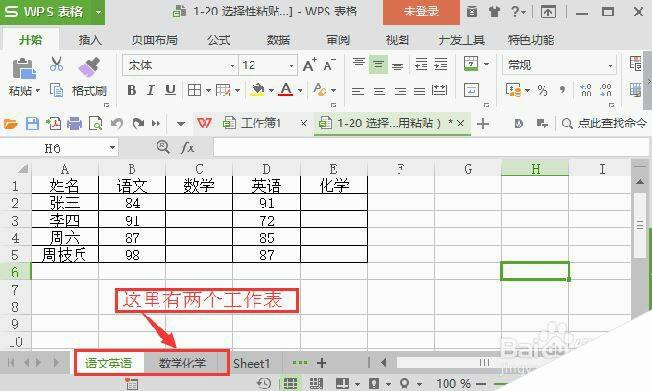Apply the fill color bucket

point(257,90)
